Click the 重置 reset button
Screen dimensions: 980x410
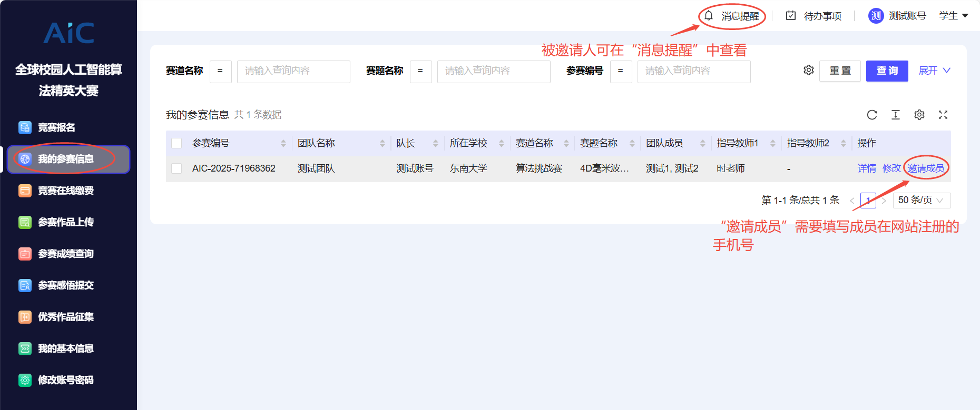[x=840, y=71]
